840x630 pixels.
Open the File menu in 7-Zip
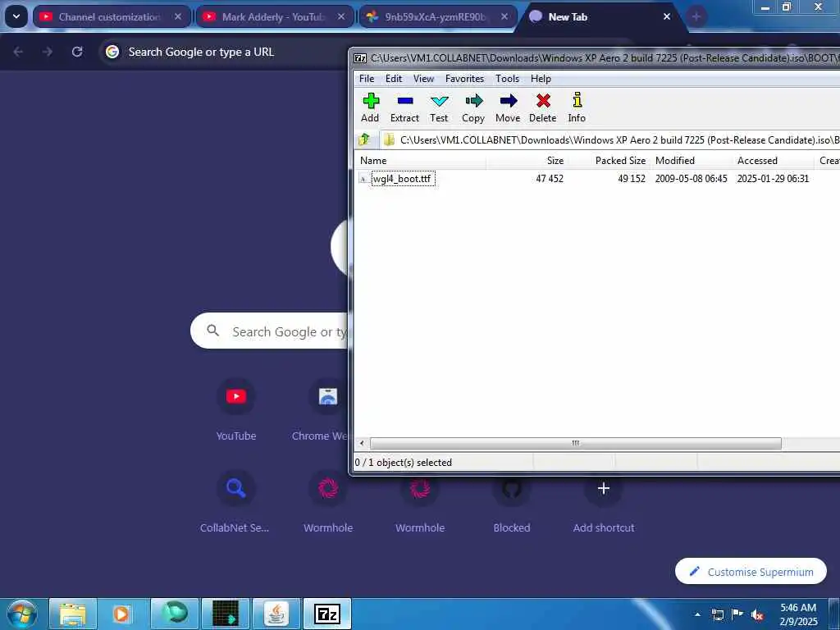coord(367,79)
